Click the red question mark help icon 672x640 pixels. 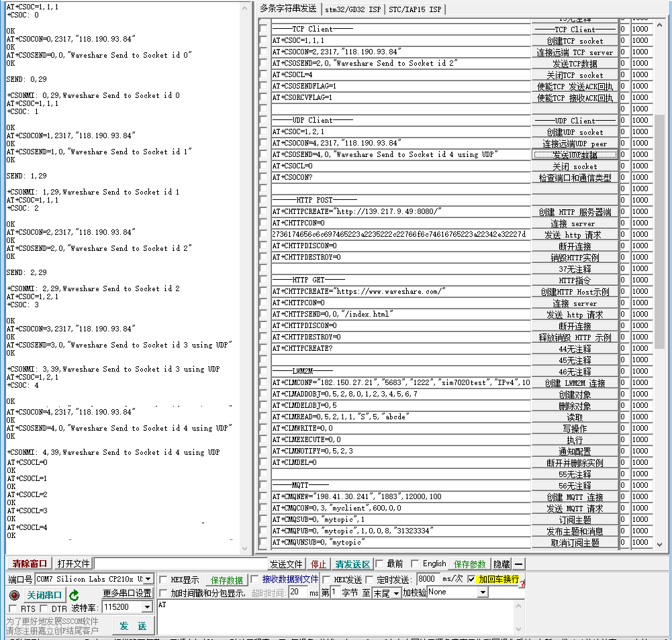(x=522, y=584)
